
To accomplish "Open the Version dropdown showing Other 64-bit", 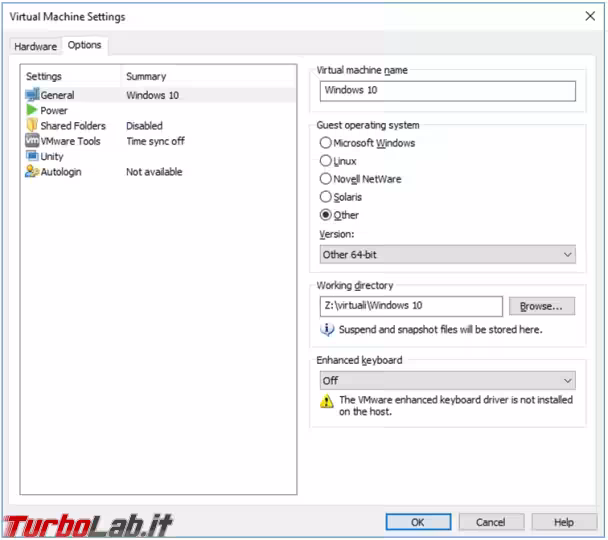I will 447,255.
